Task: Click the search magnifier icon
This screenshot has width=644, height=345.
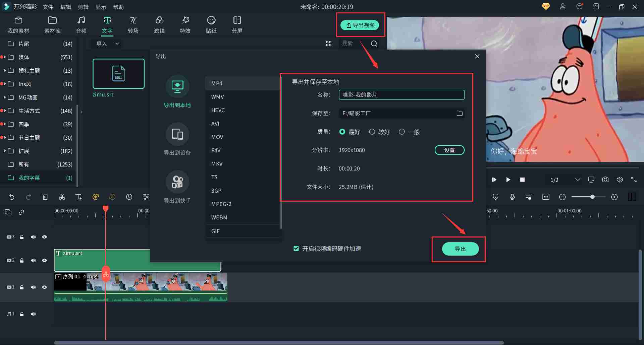Action: pyautogui.click(x=374, y=44)
